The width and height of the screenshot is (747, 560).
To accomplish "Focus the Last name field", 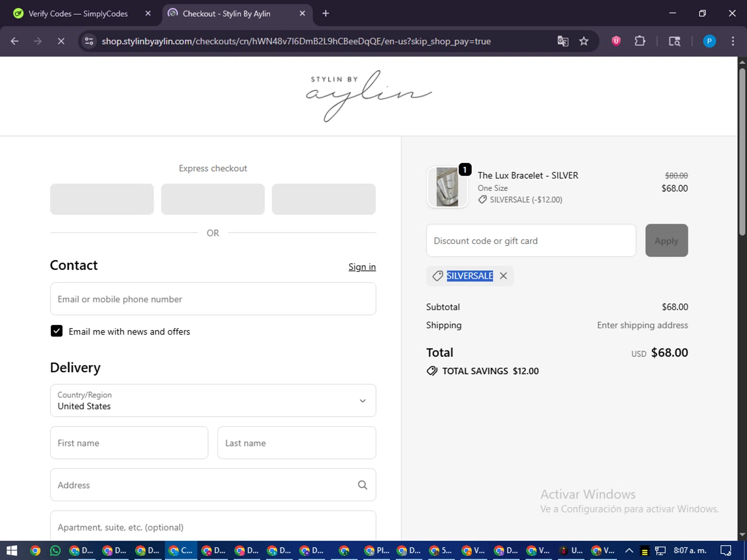I will (297, 443).
